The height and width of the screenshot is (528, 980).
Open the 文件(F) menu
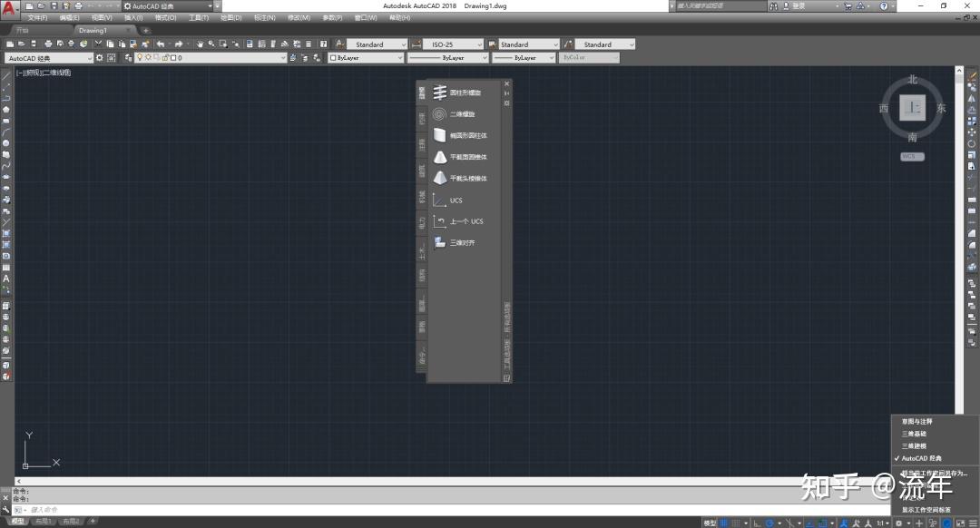[37, 18]
